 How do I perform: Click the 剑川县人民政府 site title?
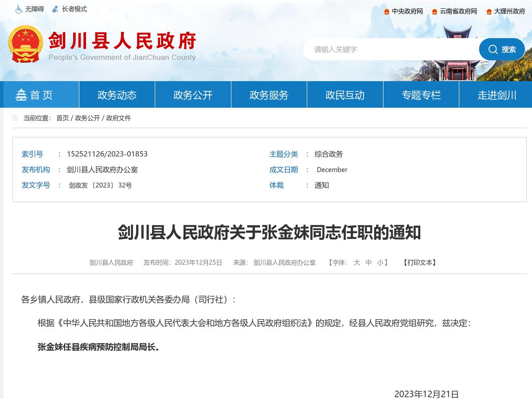[122, 41]
